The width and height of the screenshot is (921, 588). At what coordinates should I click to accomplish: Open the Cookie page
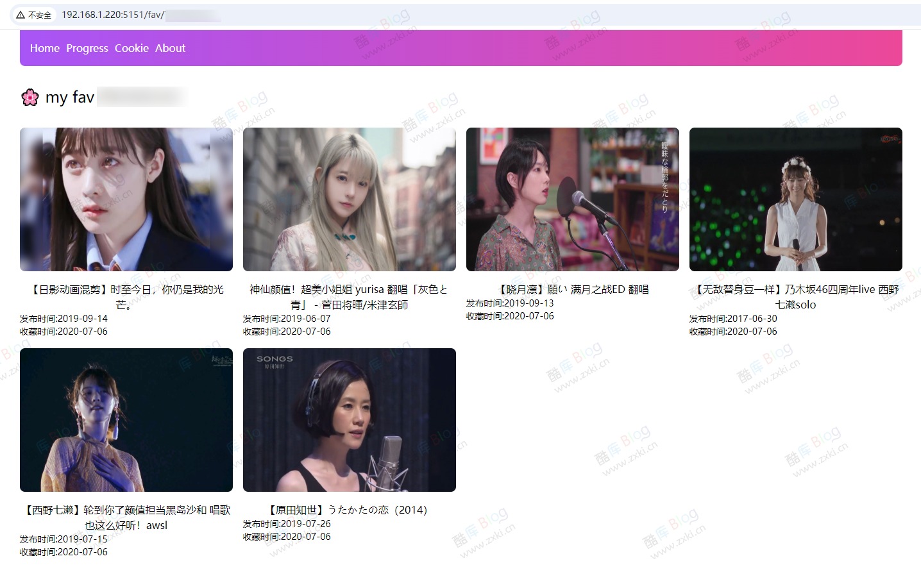tap(131, 47)
